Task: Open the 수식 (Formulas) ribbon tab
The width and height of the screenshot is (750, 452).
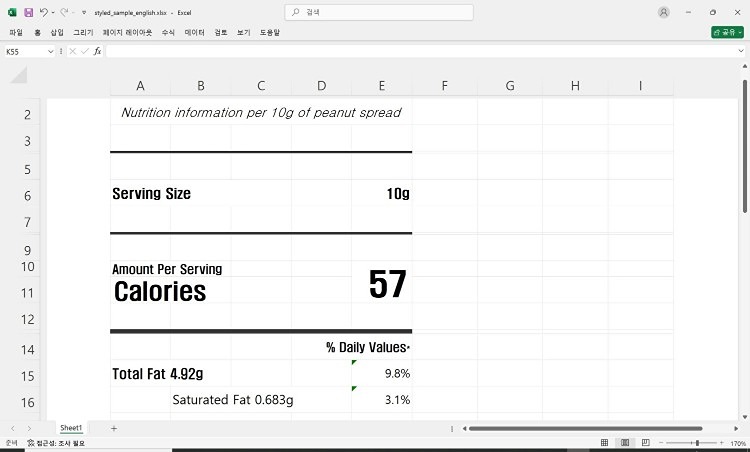Action: [168, 32]
